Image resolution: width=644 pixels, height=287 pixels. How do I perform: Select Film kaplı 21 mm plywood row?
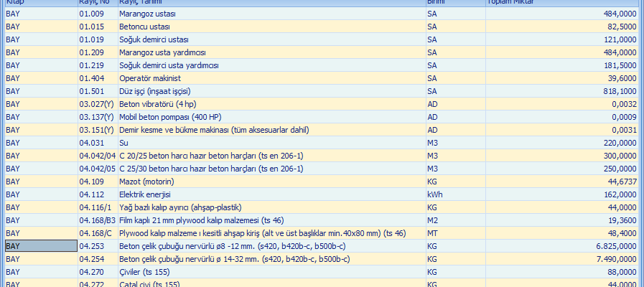tap(201, 220)
